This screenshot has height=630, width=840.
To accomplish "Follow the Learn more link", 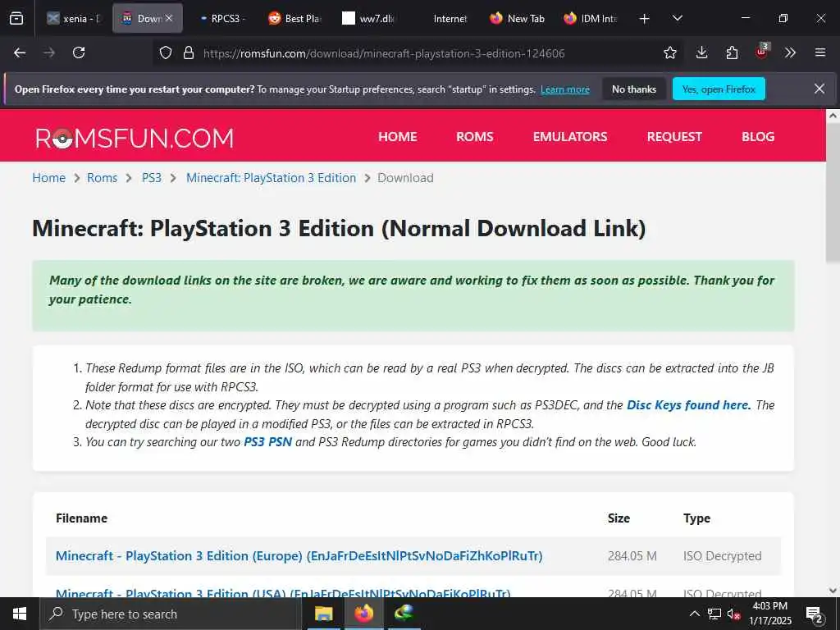I will tap(565, 89).
